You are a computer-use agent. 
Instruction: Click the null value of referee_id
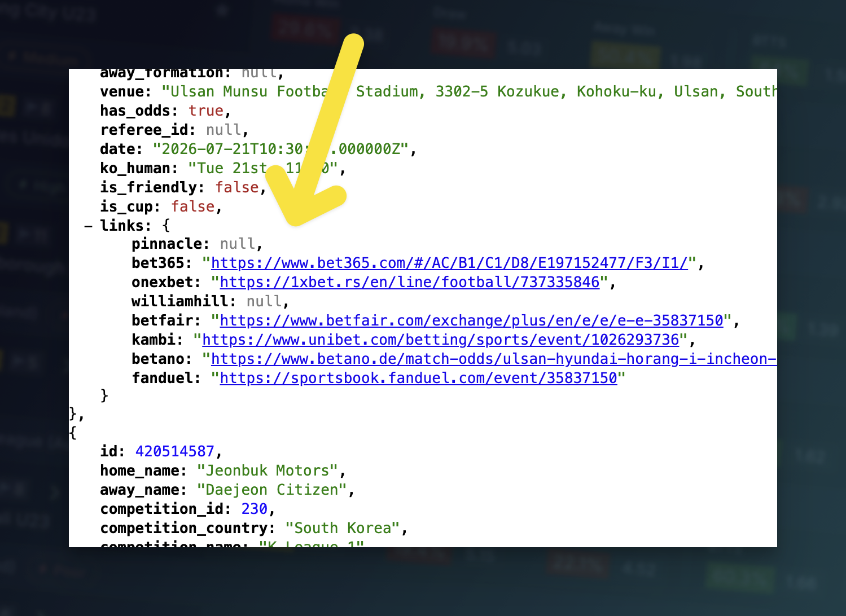(x=223, y=130)
